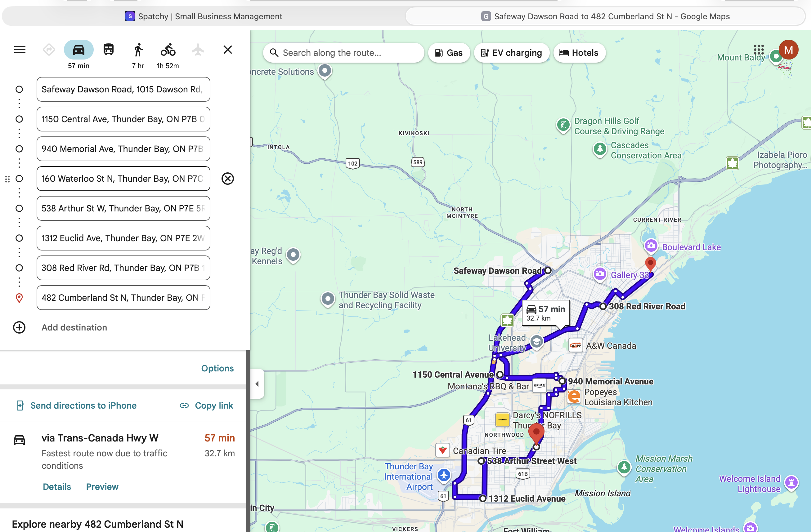The height and width of the screenshot is (532, 811).
Task: Select Driving travel mode
Action: click(79, 50)
